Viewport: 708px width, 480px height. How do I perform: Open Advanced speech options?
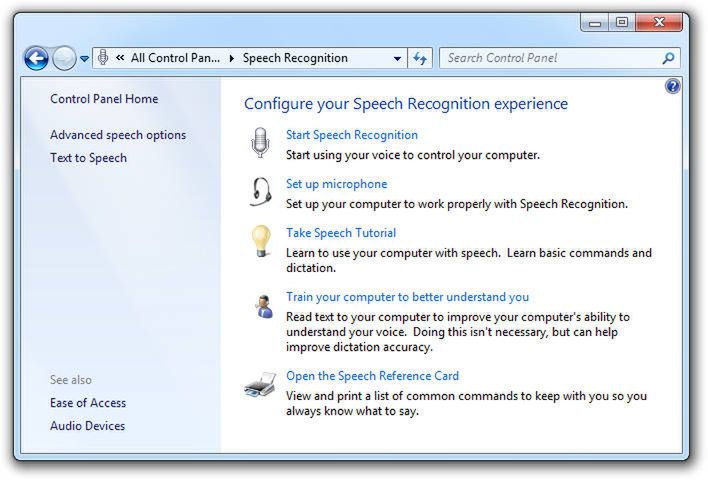pyautogui.click(x=118, y=135)
